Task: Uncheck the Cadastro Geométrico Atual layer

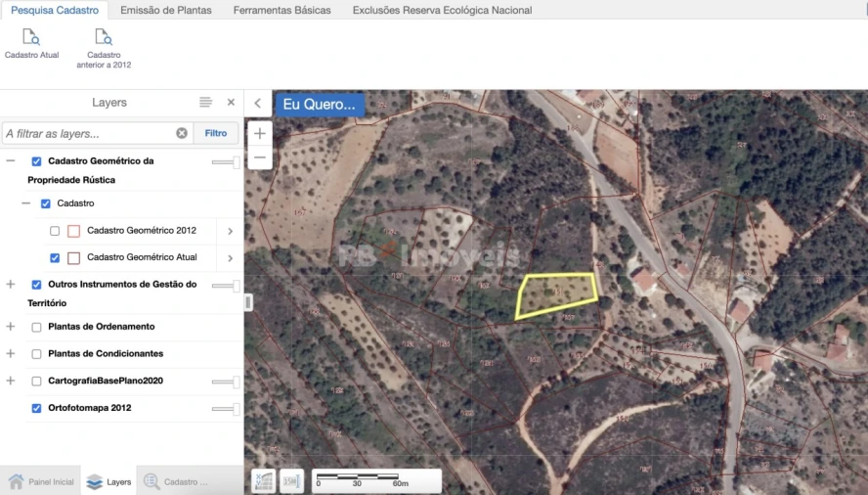Action: click(x=55, y=258)
